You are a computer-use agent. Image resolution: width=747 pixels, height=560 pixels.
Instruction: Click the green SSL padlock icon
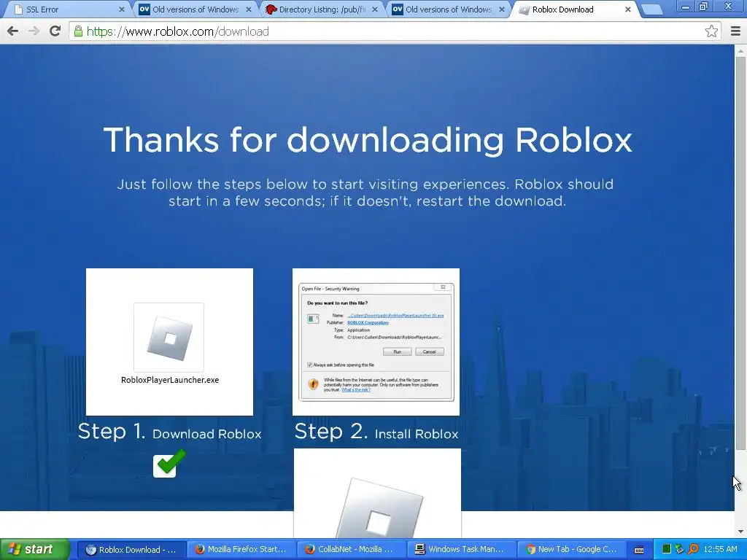(78, 31)
